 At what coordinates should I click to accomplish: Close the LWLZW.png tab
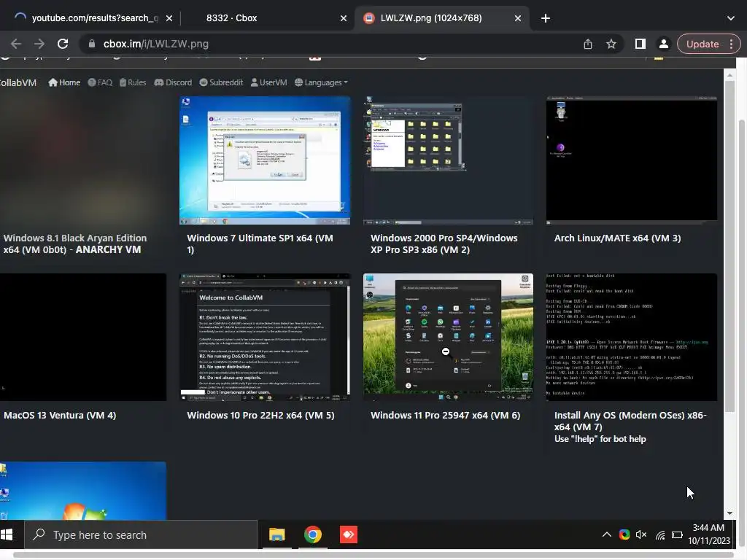coord(518,18)
